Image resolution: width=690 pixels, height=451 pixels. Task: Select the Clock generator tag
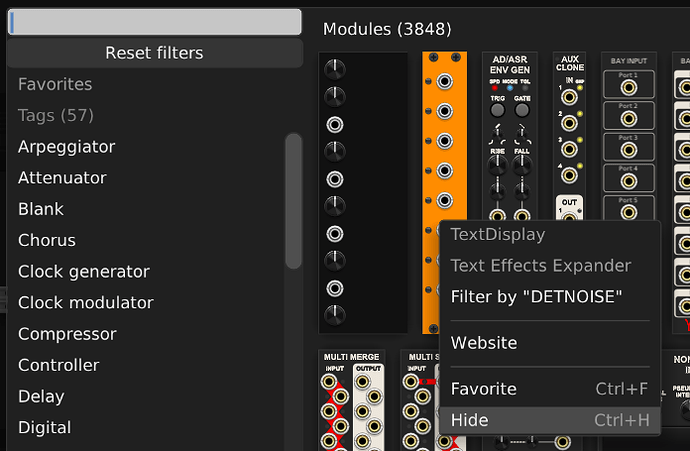84,272
